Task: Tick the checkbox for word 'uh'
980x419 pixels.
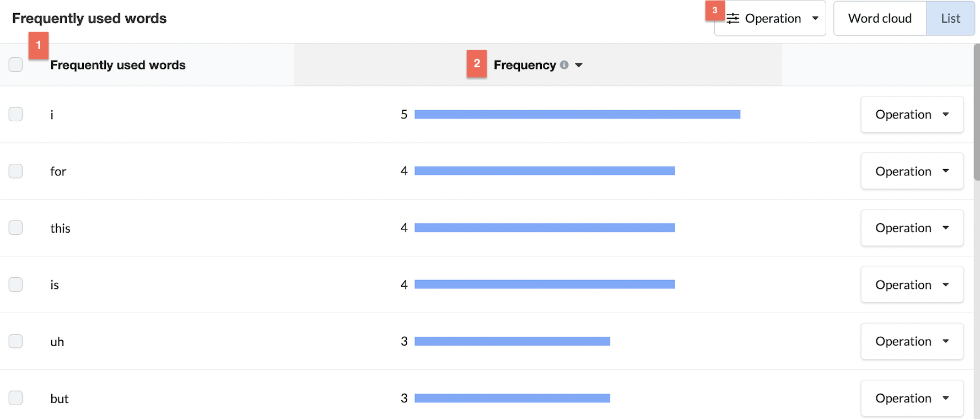Action: pos(15,341)
